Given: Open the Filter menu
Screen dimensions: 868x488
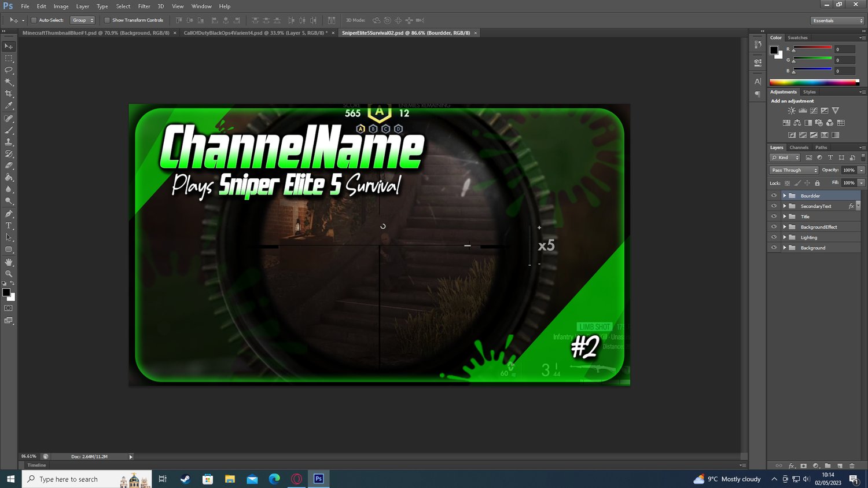Looking at the screenshot, I should (x=144, y=6).
